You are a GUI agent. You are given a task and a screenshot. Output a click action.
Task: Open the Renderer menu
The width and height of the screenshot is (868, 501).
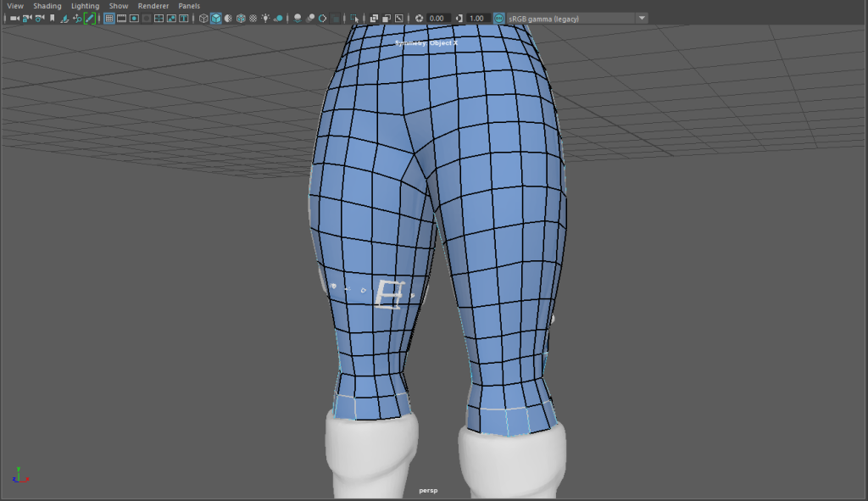[x=153, y=6]
